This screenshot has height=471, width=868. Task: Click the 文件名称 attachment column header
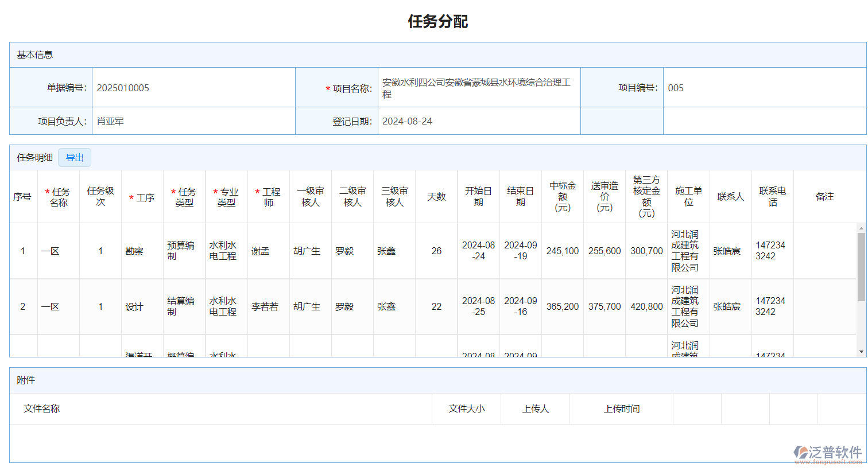tap(42, 409)
